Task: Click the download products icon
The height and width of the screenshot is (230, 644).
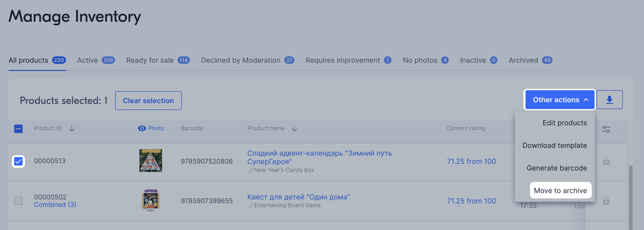Action: tap(609, 100)
